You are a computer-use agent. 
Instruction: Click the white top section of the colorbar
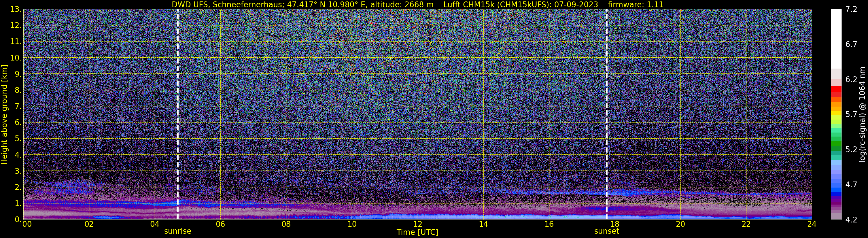[x=836, y=39]
